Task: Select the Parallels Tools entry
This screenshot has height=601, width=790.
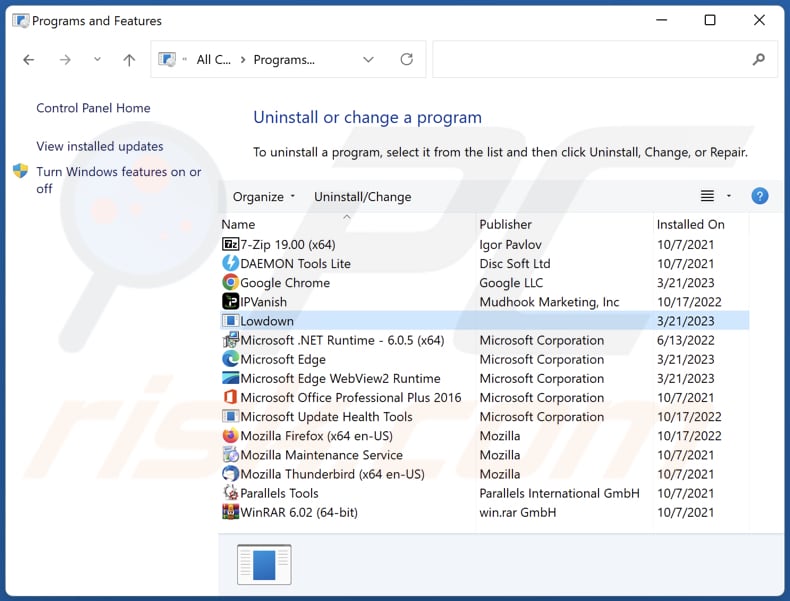Action: 485,493
